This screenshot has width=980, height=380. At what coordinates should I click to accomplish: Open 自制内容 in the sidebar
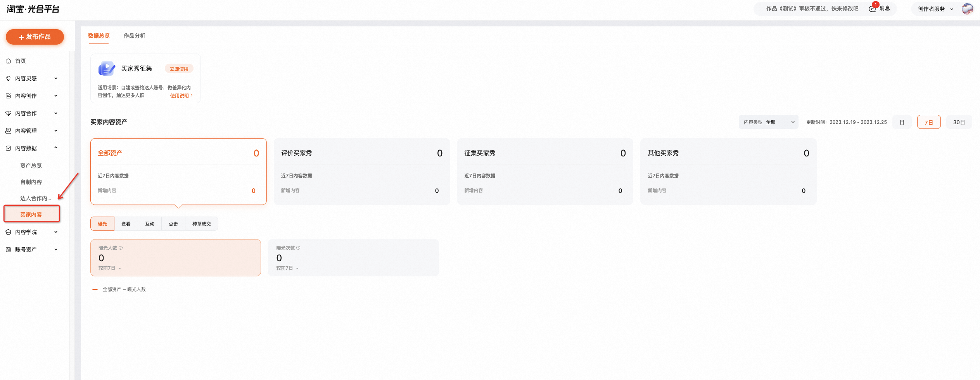pyautogui.click(x=31, y=182)
